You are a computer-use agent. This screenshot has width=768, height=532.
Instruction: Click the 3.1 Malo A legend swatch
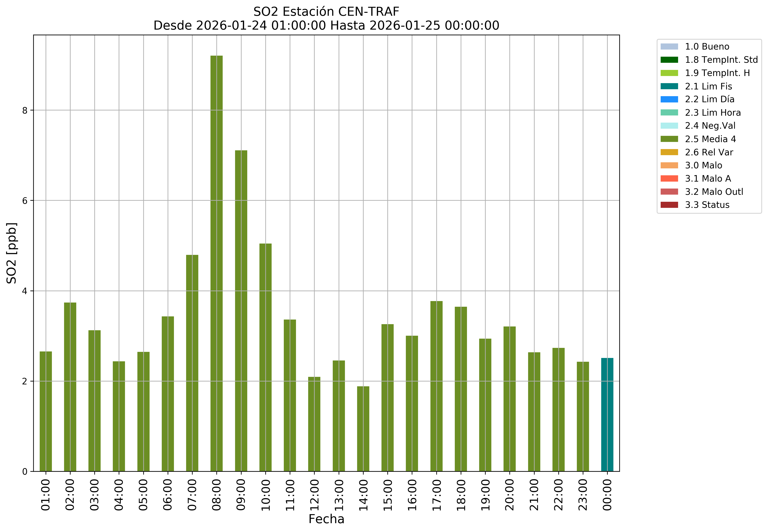point(669,179)
